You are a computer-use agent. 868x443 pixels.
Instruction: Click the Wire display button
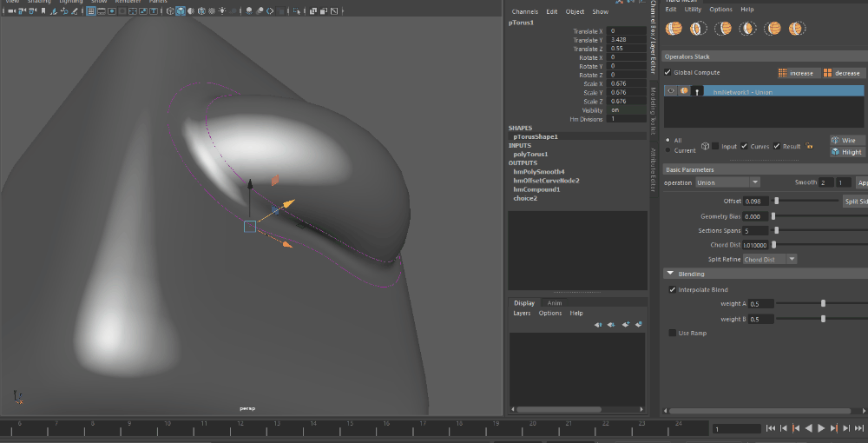pyautogui.click(x=845, y=140)
